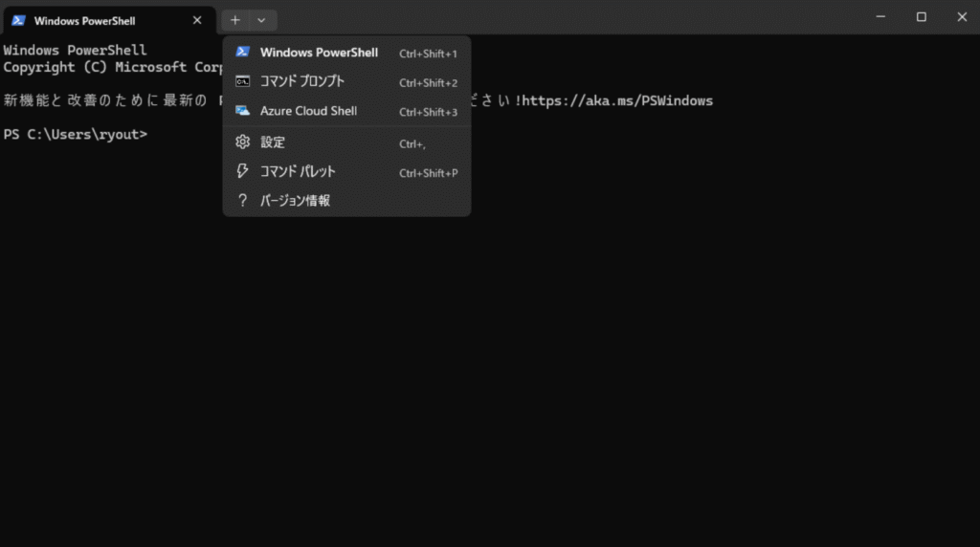
Task: Collapse the new tab dropdown chevron
Action: [262, 20]
